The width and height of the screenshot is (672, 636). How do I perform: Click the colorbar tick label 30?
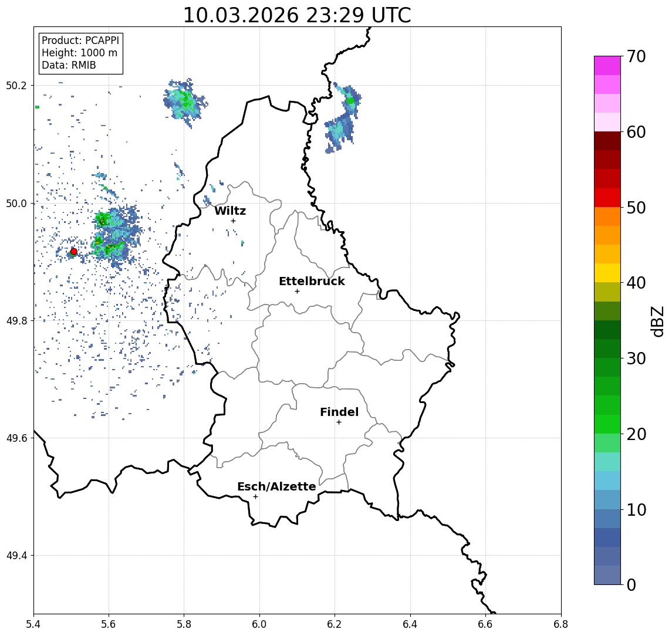pyautogui.click(x=636, y=358)
